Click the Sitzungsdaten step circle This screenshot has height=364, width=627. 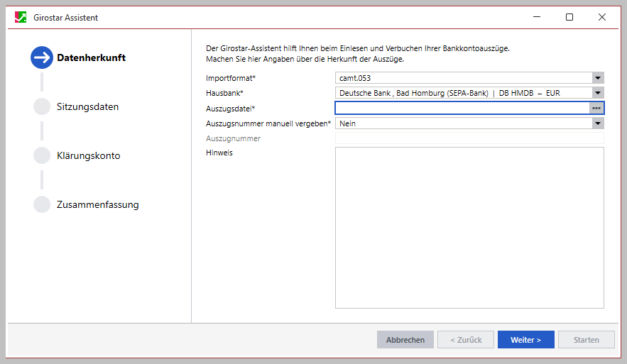[x=42, y=106]
